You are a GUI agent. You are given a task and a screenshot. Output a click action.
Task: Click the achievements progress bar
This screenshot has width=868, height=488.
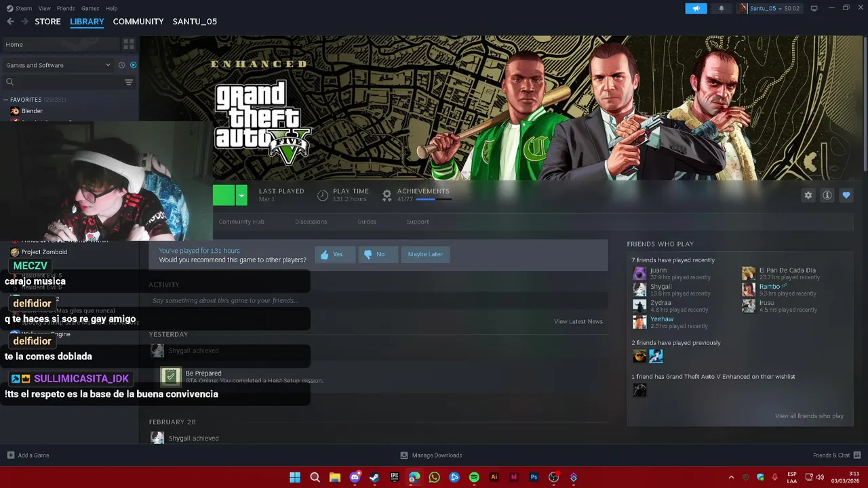[433, 199]
